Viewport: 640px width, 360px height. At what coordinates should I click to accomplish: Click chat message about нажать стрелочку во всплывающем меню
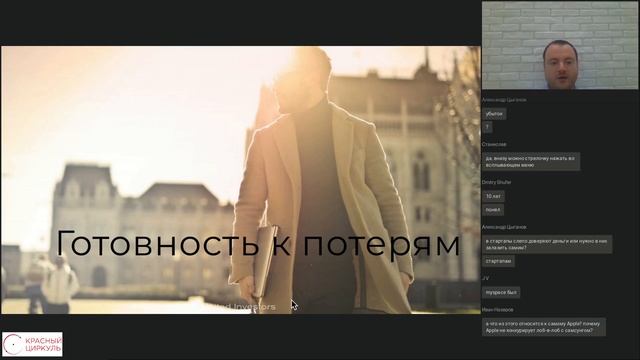[x=531, y=162]
